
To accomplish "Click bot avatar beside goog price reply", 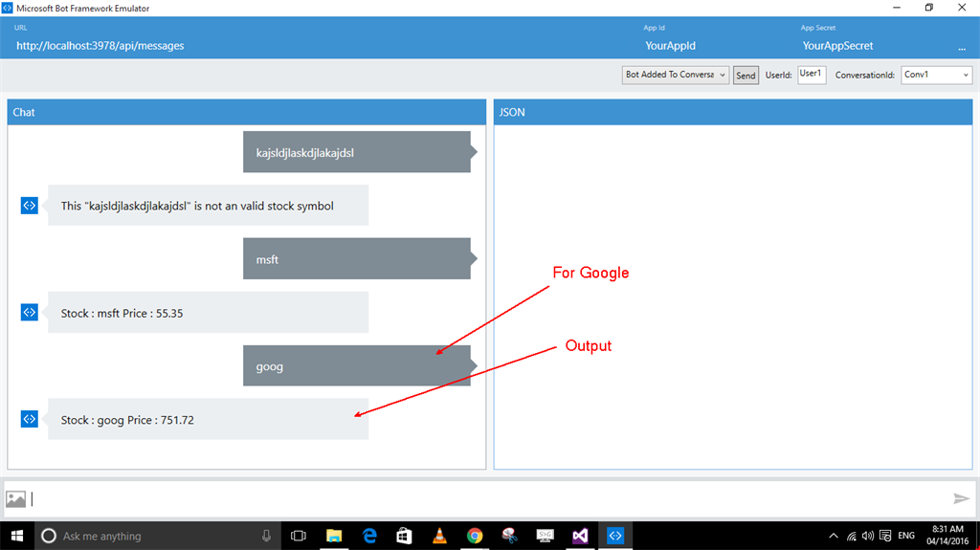I will pos(30,419).
